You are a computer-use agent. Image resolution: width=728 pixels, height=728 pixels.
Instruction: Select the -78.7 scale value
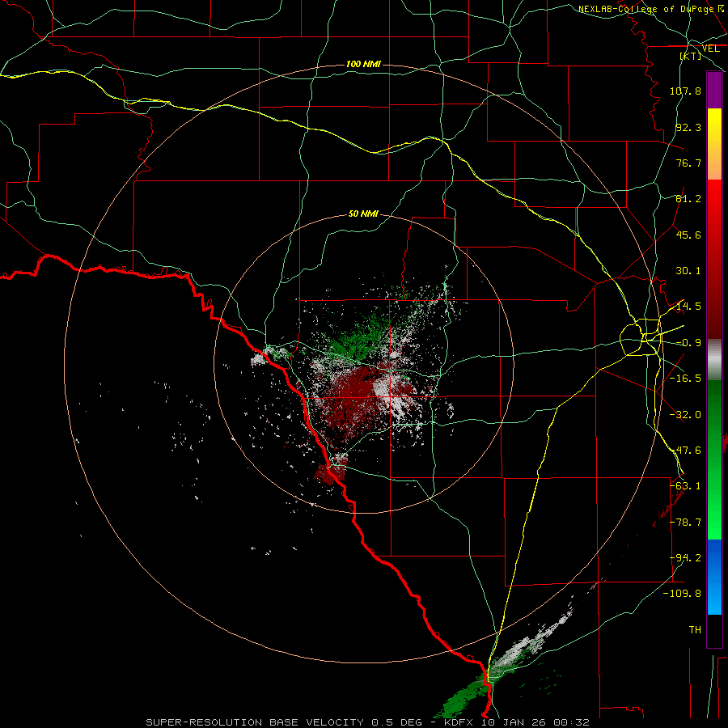coord(685,523)
